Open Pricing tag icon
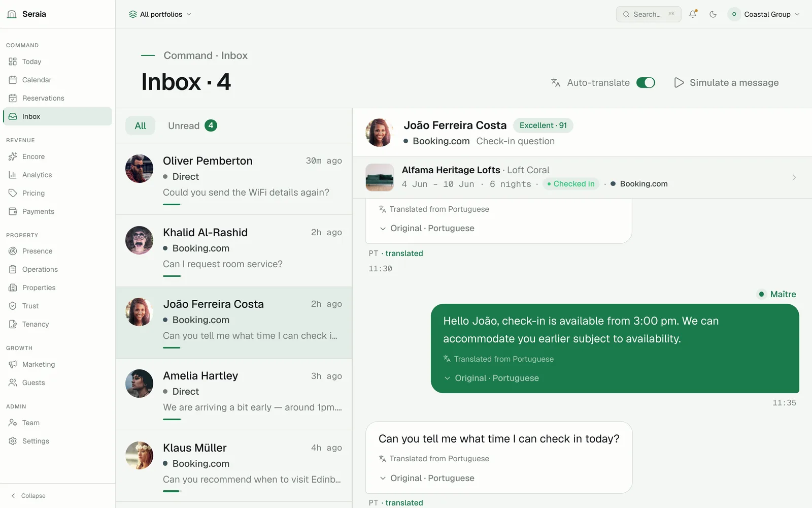The height and width of the screenshot is (508, 812). [x=13, y=193]
